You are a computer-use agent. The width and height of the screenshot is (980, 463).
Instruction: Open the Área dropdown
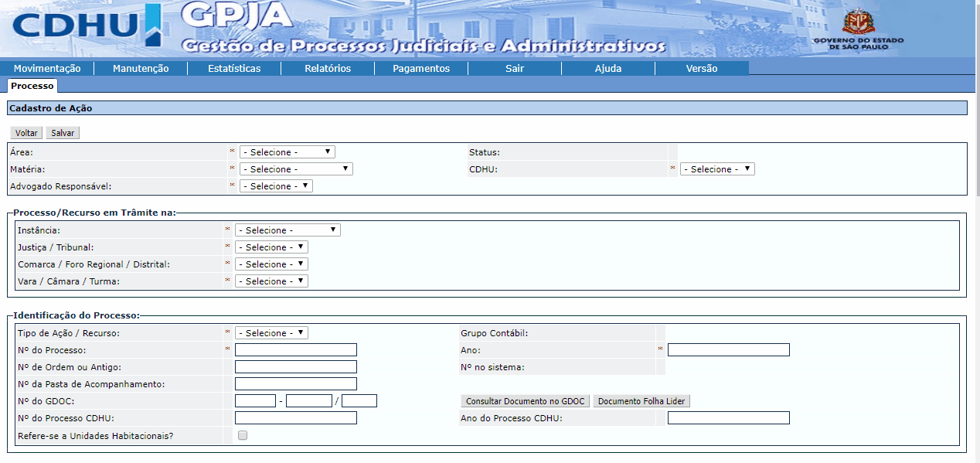click(288, 152)
